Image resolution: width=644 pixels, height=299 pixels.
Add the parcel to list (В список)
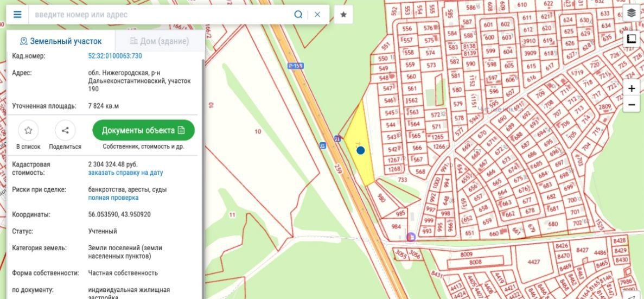(28, 131)
